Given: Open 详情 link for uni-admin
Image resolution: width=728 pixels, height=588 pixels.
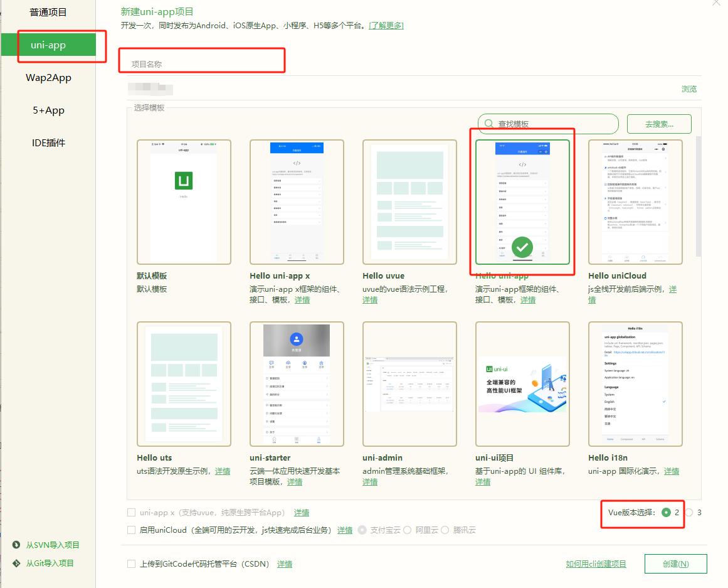Looking at the screenshot, I should point(370,482).
